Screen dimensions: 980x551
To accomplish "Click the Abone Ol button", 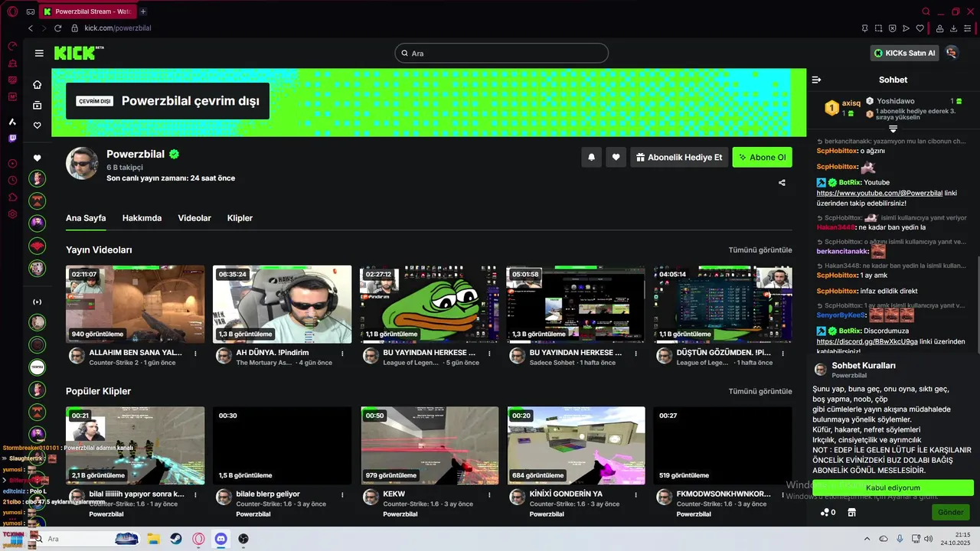I will pyautogui.click(x=762, y=158).
